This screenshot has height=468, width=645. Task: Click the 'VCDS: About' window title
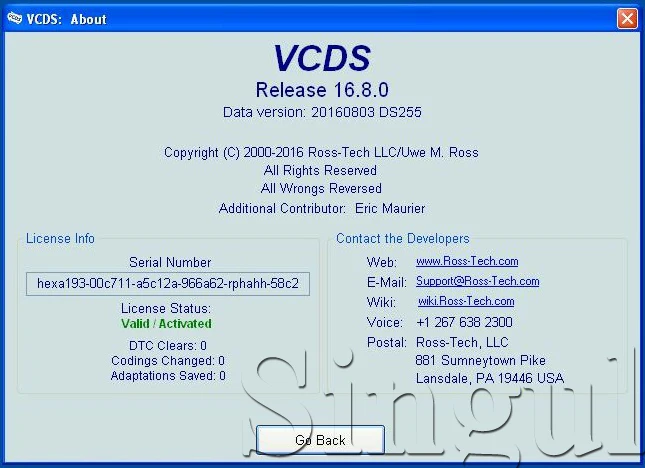point(66,19)
